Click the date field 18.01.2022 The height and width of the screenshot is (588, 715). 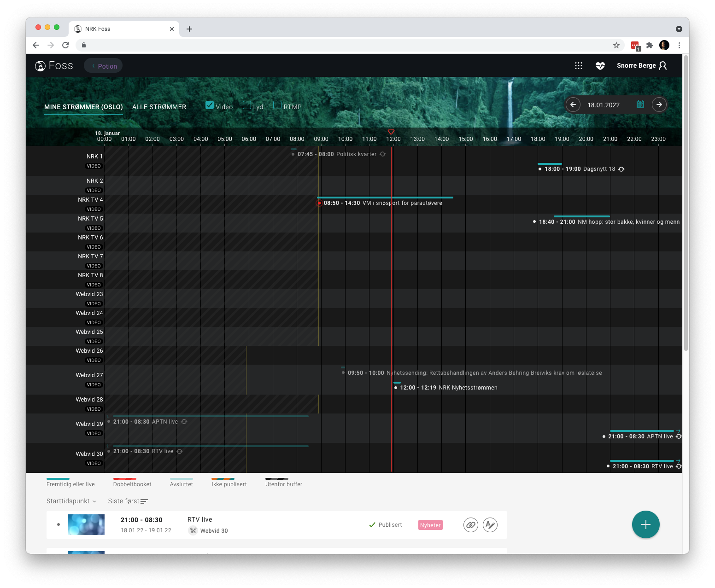pos(604,105)
